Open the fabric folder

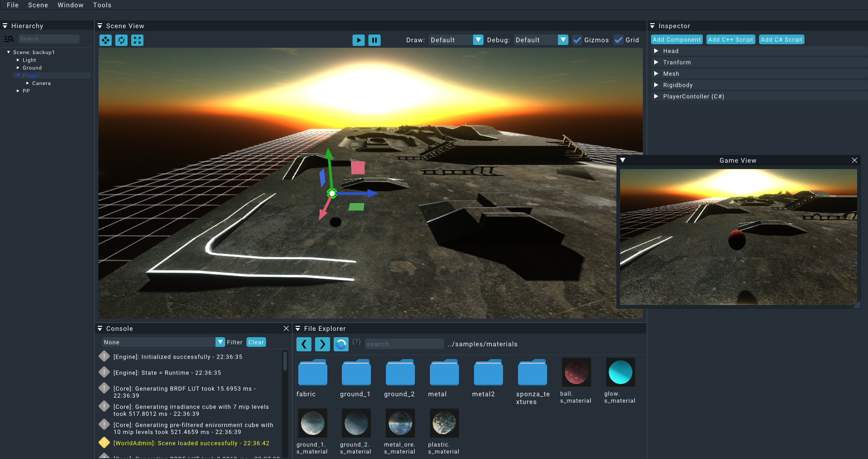pos(312,372)
